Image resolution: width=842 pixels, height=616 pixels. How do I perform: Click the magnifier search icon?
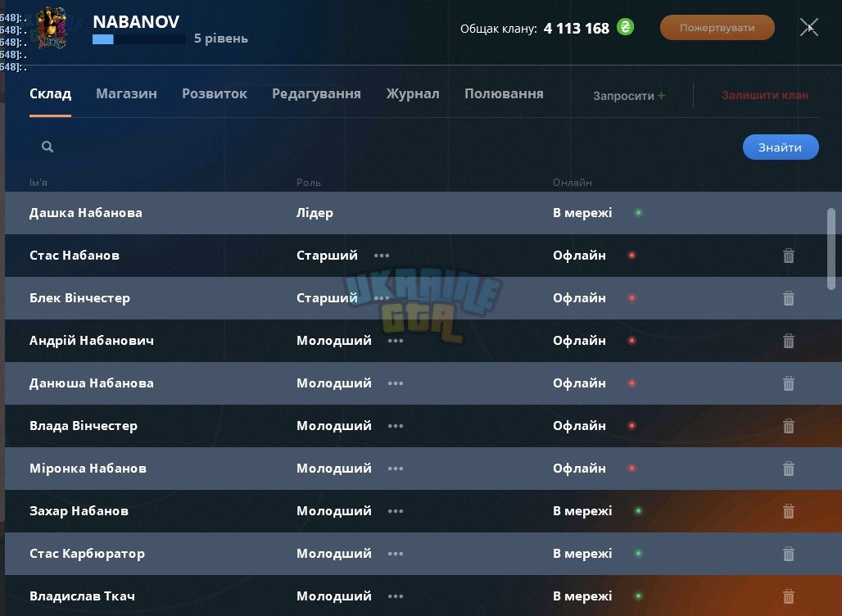pyautogui.click(x=48, y=147)
